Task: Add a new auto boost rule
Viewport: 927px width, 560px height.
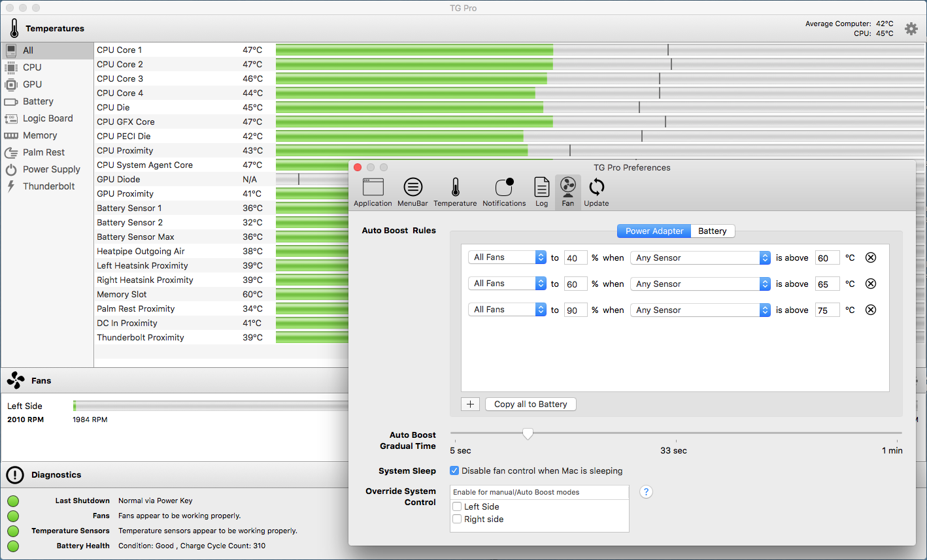Action: coord(470,404)
